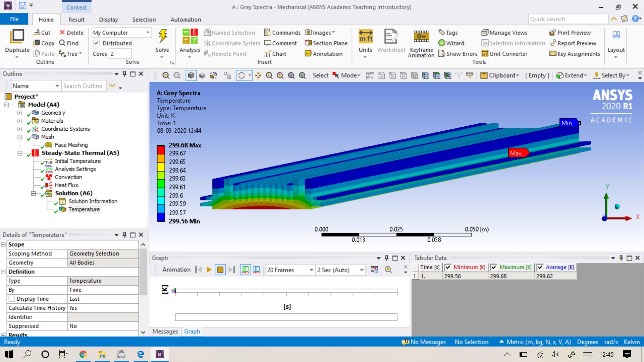Select the Rotate tool in graphics toolbar
Image resolution: width=644 pixels, height=362 pixels.
point(241,75)
